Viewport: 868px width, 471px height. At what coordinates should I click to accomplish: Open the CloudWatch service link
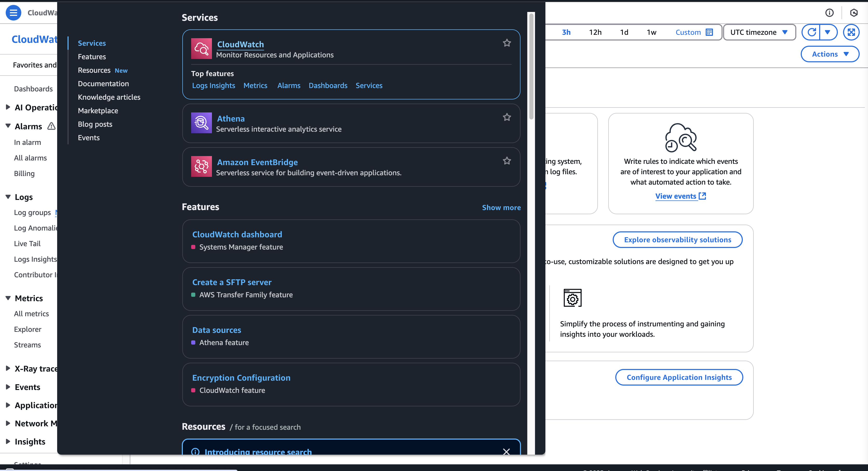pos(240,44)
